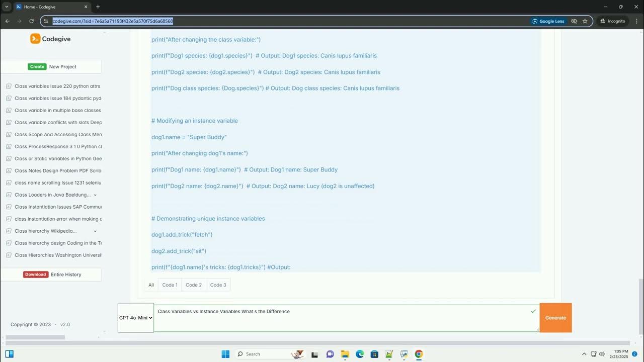
Task: Open the tab search dropdown arrow
Action: point(7,7)
